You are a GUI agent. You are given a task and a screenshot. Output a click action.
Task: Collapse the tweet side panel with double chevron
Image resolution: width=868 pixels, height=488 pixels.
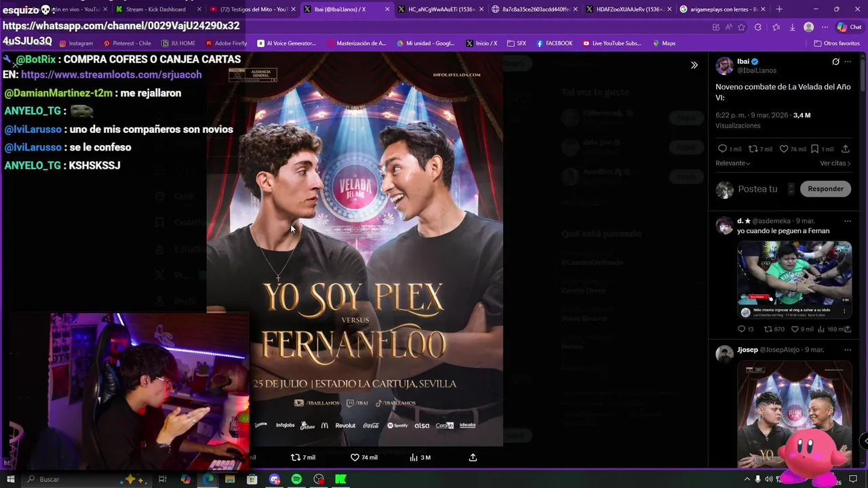tap(694, 65)
